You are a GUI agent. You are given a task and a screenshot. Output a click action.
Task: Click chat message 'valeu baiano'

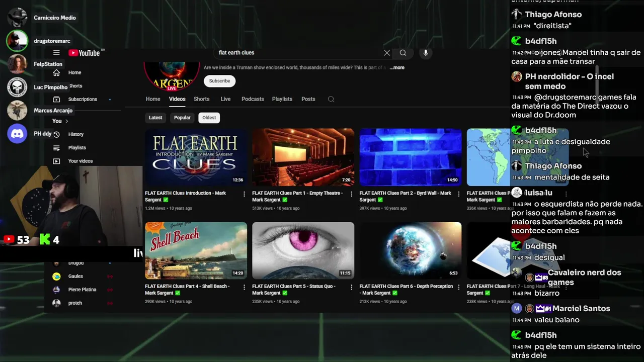557,320
